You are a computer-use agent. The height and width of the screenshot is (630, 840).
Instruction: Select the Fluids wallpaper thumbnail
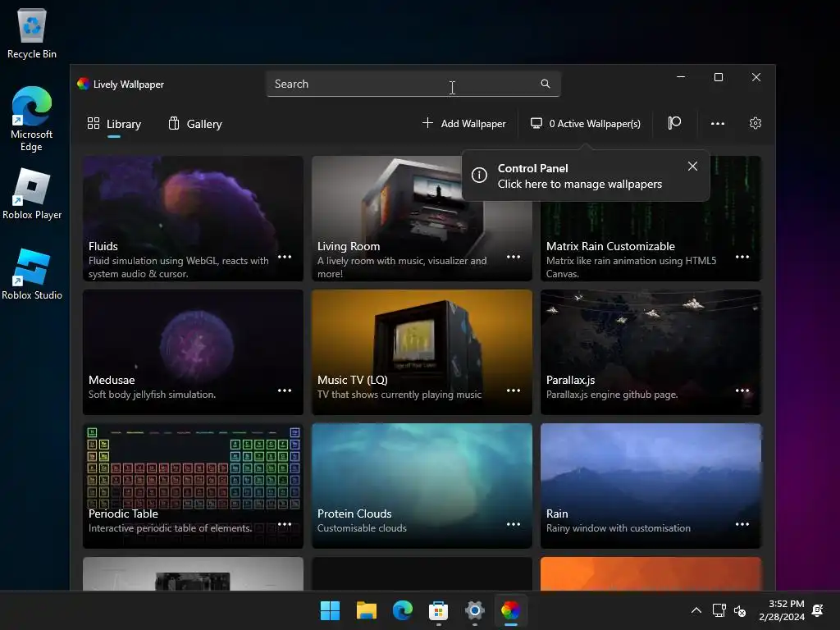[x=193, y=218]
